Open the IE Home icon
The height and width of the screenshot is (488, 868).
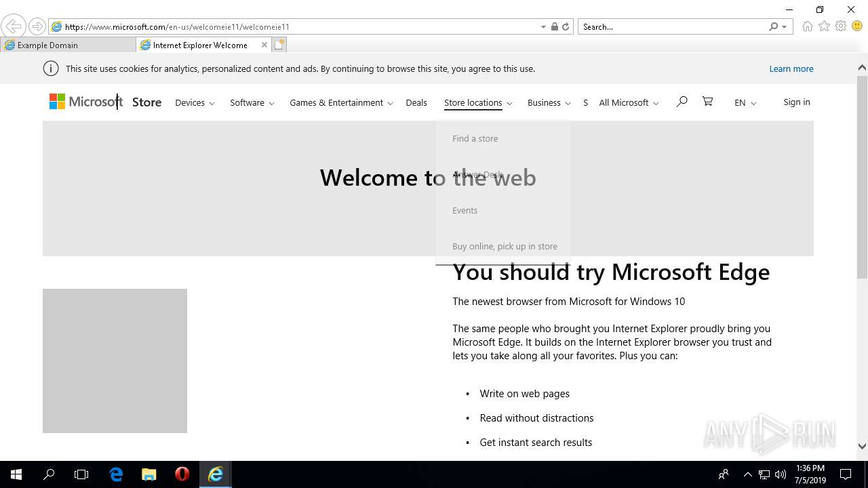tap(807, 26)
